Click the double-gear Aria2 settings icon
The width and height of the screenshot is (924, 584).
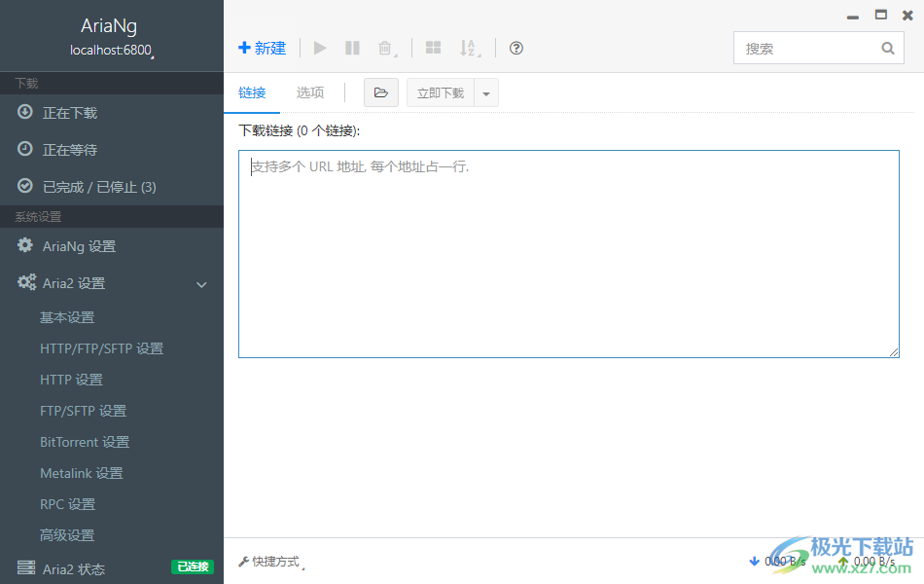(x=26, y=282)
